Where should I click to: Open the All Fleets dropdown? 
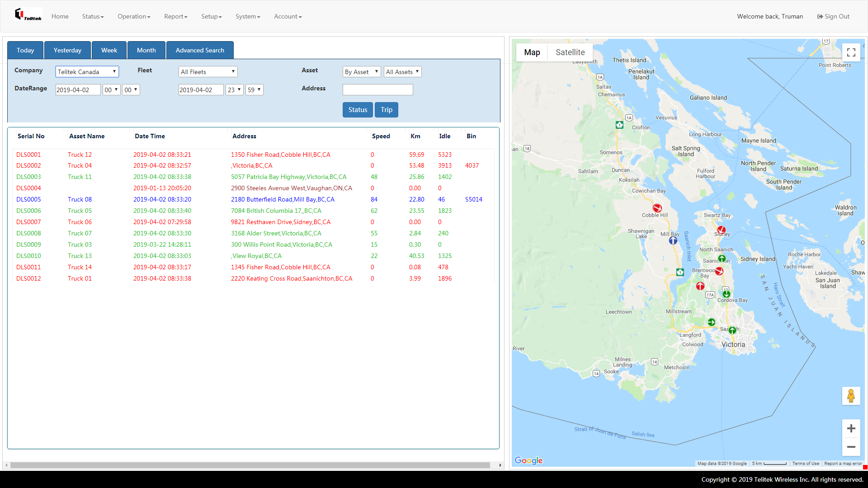click(208, 72)
